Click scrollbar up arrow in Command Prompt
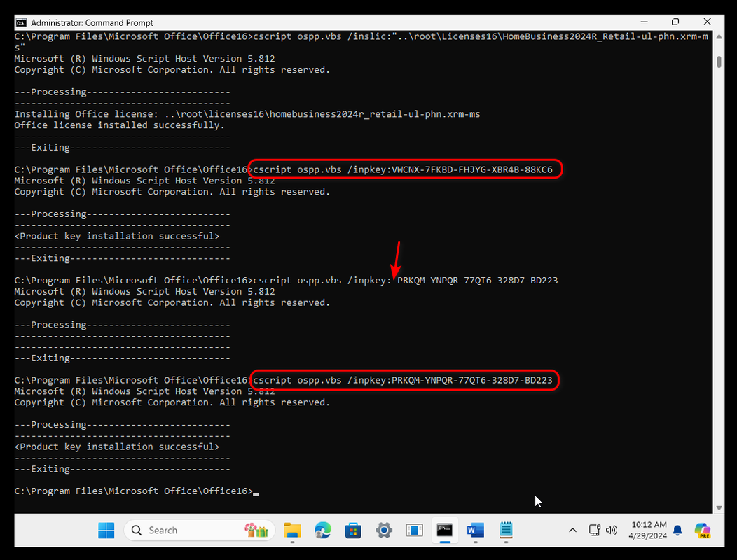Viewport: 737px width, 560px height. point(719,37)
